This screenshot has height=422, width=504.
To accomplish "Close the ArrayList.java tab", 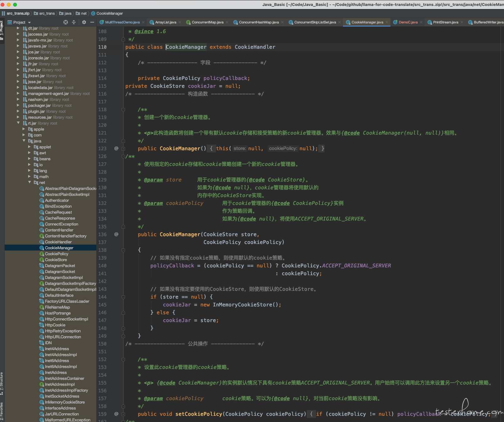I will [x=180, y=22].
